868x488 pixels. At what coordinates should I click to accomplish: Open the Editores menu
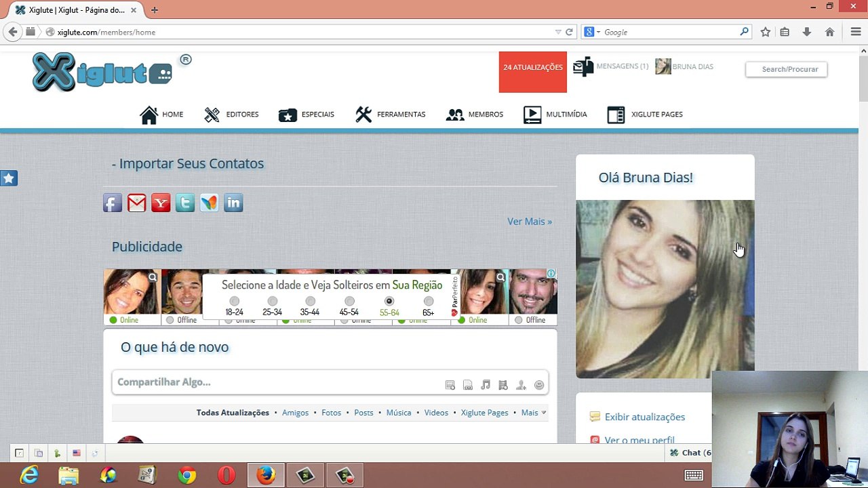(231, 115)
